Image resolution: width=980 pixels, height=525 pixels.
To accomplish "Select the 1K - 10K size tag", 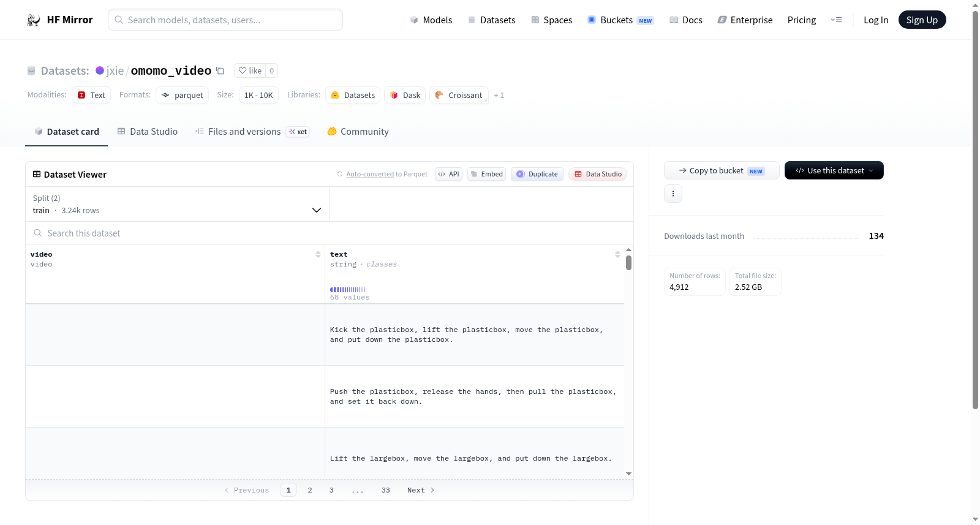I will pyautogui.click(x=258, y=95).
